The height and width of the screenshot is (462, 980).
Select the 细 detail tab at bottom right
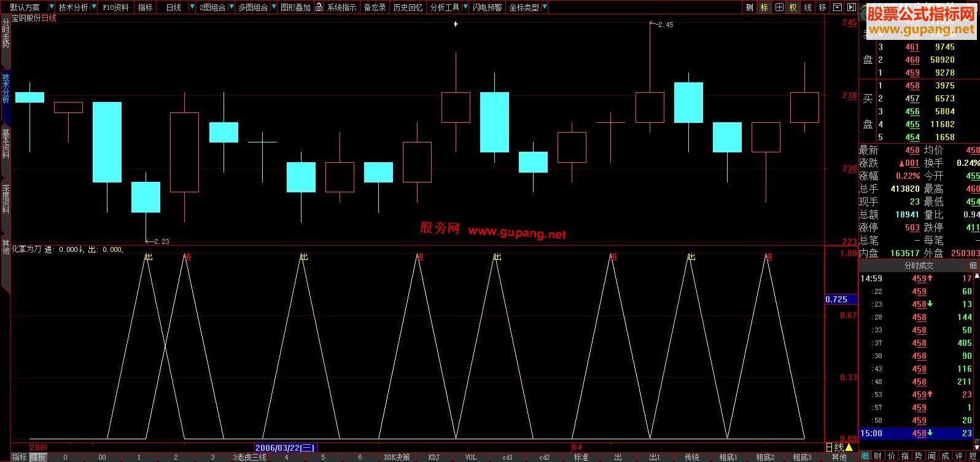coord(865,456)
